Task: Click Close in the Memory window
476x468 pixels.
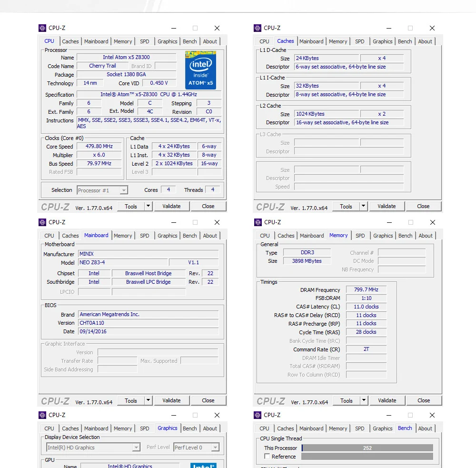Action: pos(424,400)
